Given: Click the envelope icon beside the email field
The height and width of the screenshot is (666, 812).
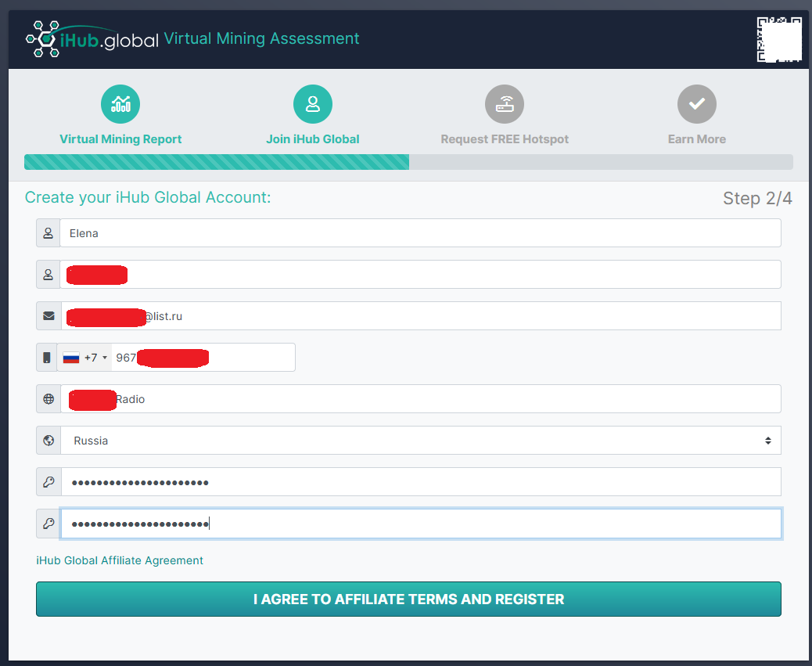Looking at the screenshot, I should (x=49, y=316).
